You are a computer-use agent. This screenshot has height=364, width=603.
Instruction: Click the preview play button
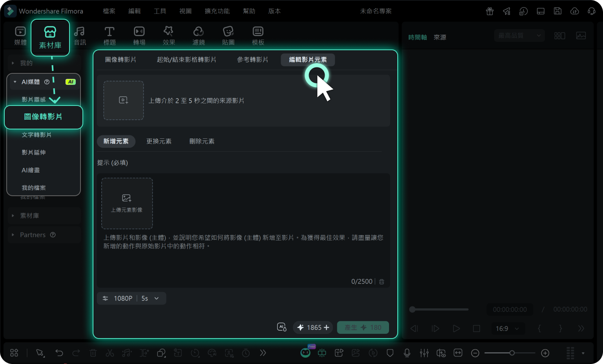tap(456, 329)
